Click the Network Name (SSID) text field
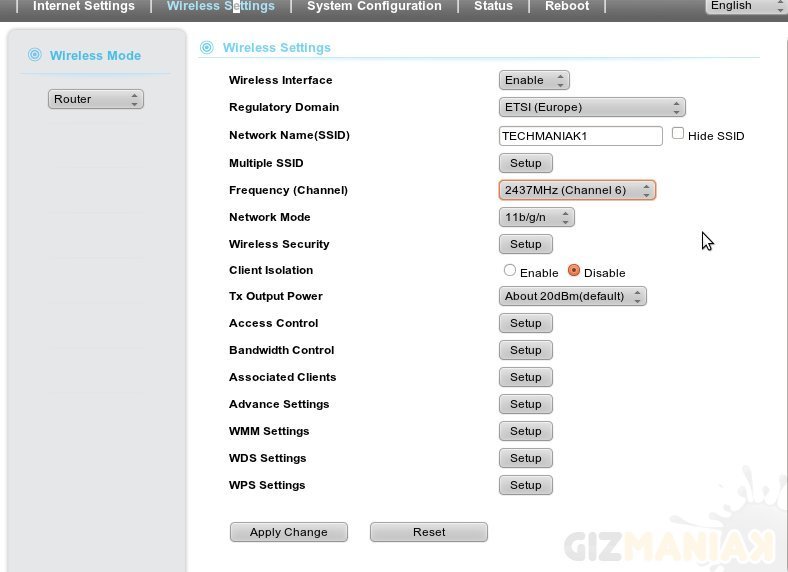Image resolution: width=788 pixels, height=572 pixels. tap(580, 136)
